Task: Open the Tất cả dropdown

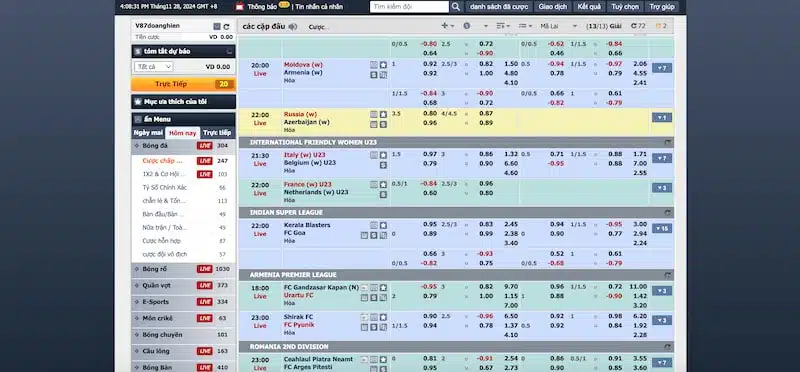Action: coord(154,67)
